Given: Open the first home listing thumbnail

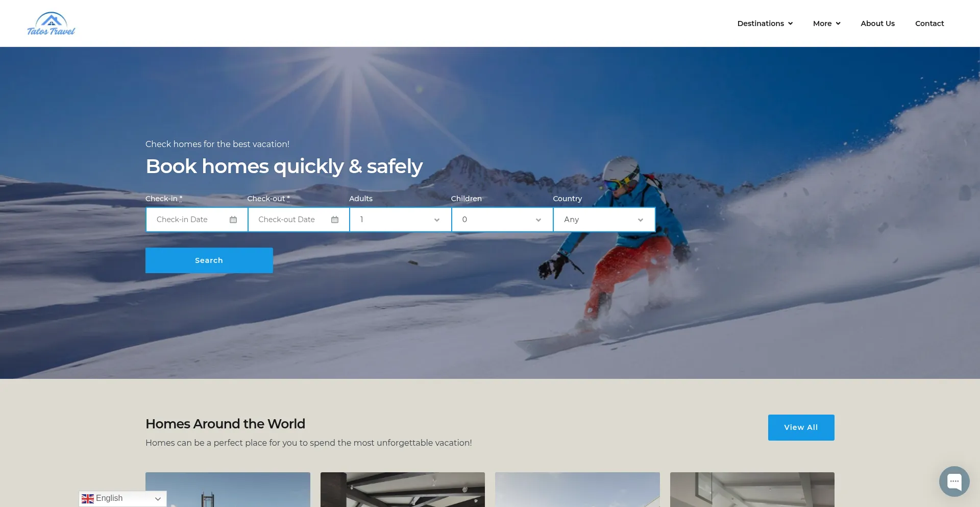Looking at the screenshot, I should (x=228, y=490).
